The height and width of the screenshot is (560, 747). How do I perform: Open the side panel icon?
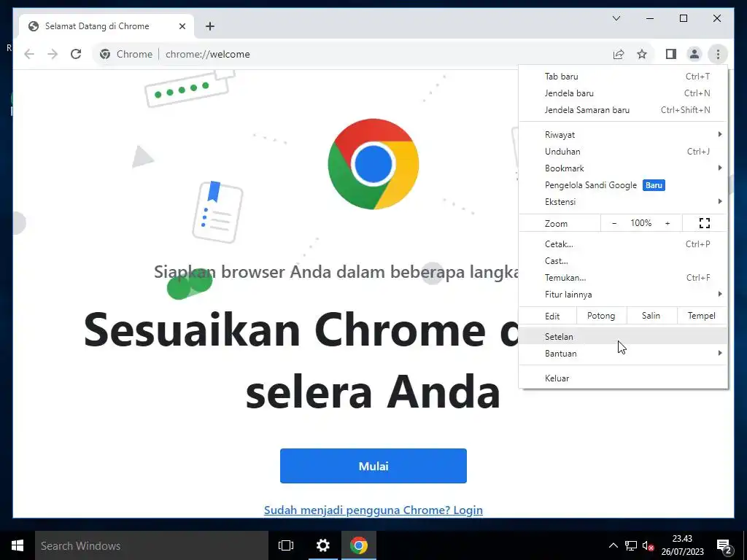[x=671, y=54]
